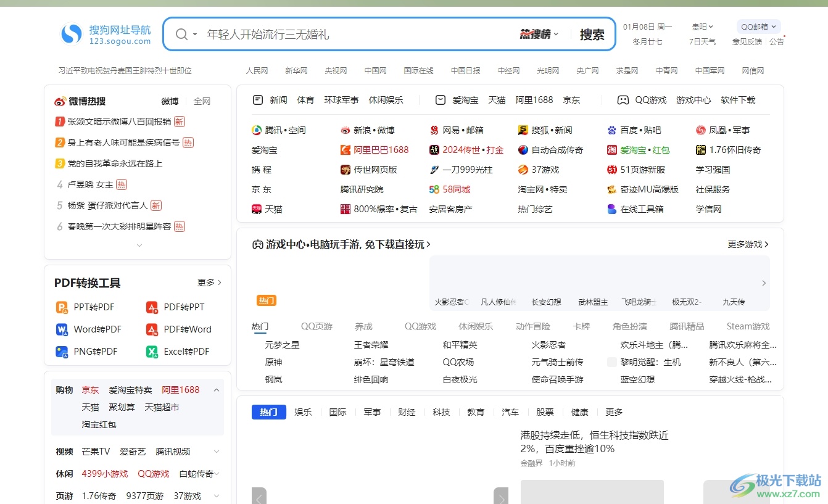
Task: Click the game banner next arrow
Action: (x=764, y=283)
